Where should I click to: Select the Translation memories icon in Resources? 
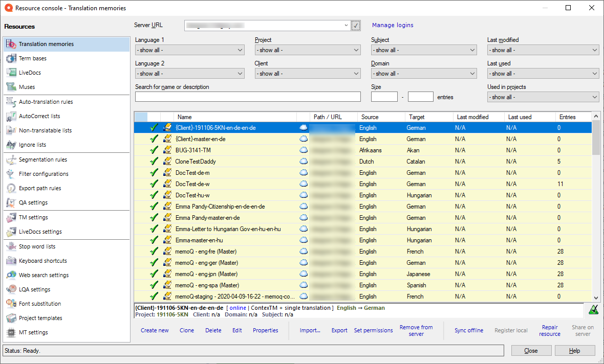[x=11, y=44]
